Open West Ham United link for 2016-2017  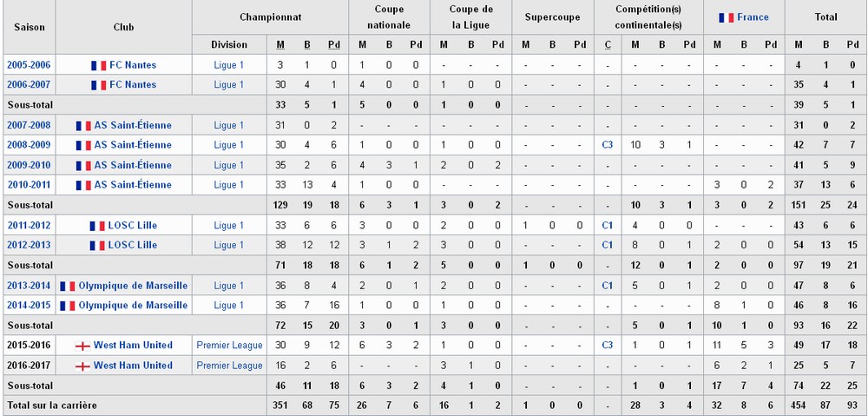pos(133,366)
